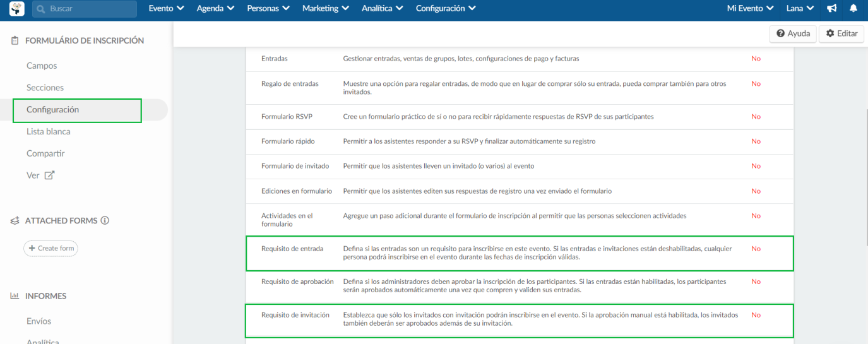This screenshot has height=344, width=868.
Task: Click the external link icon next to Ver
Action: point(49,175)
